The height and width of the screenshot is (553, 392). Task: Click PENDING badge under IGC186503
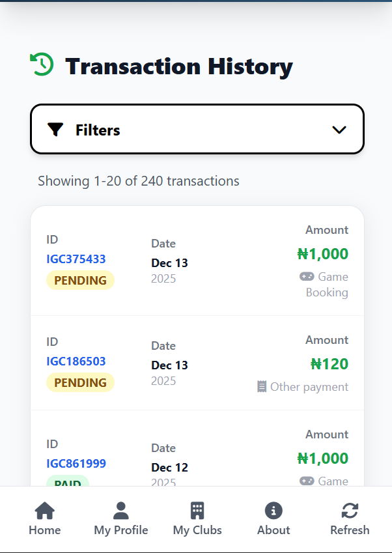click(x=80, y=382)
